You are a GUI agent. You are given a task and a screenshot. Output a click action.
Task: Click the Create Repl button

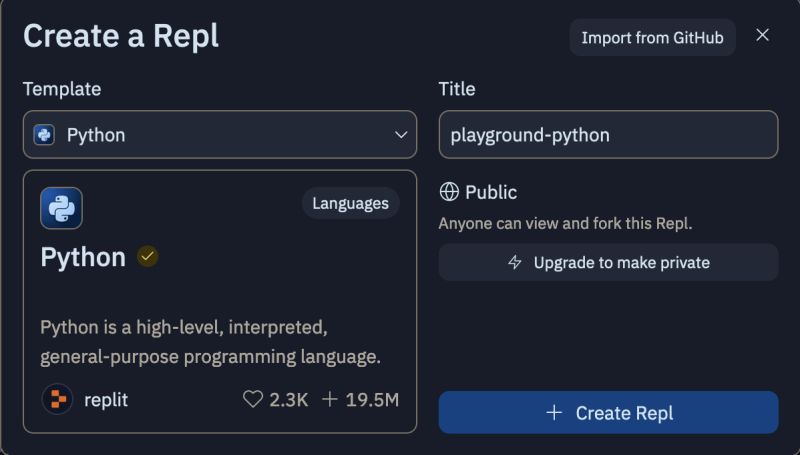pos(608,412)
